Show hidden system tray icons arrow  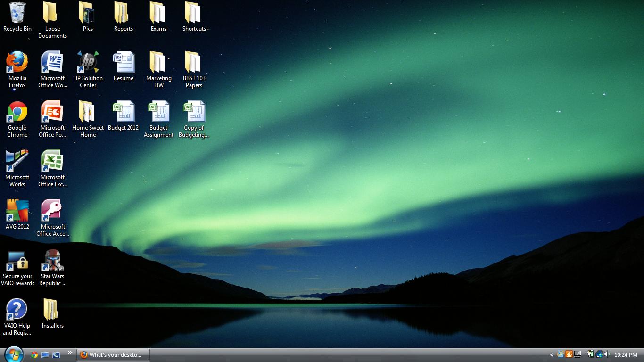coord(552,355)
